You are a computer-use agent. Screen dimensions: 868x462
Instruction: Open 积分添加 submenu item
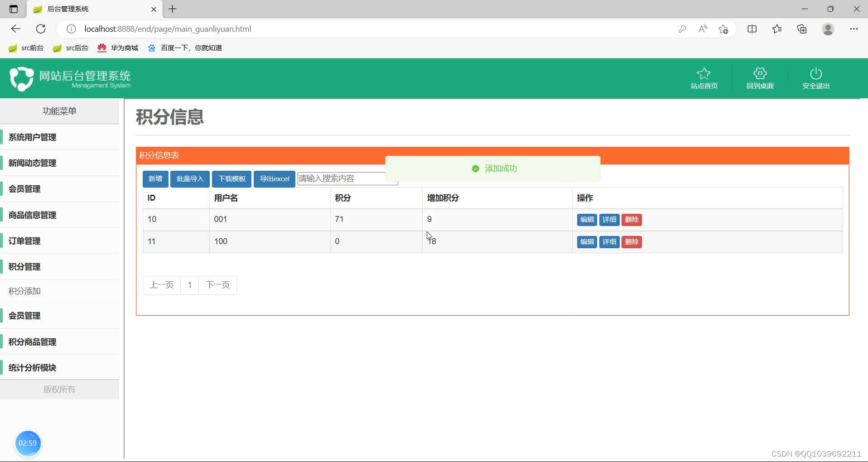coord(24,291)
